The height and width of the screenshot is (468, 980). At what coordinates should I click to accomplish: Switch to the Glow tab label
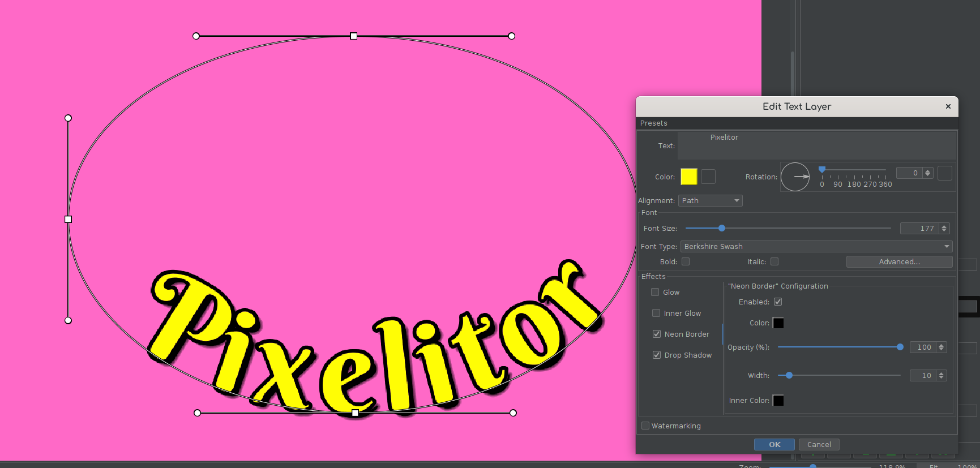tap(671, 293)
